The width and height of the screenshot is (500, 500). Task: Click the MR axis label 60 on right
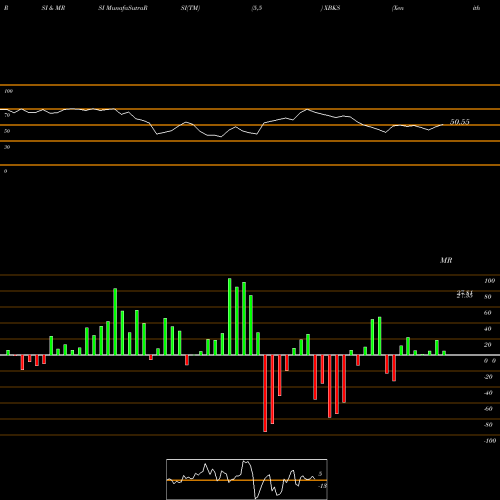(488, 313)
